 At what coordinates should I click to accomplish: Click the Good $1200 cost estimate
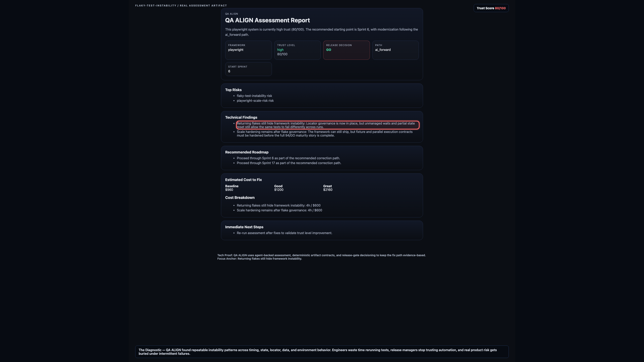point(279,188)
